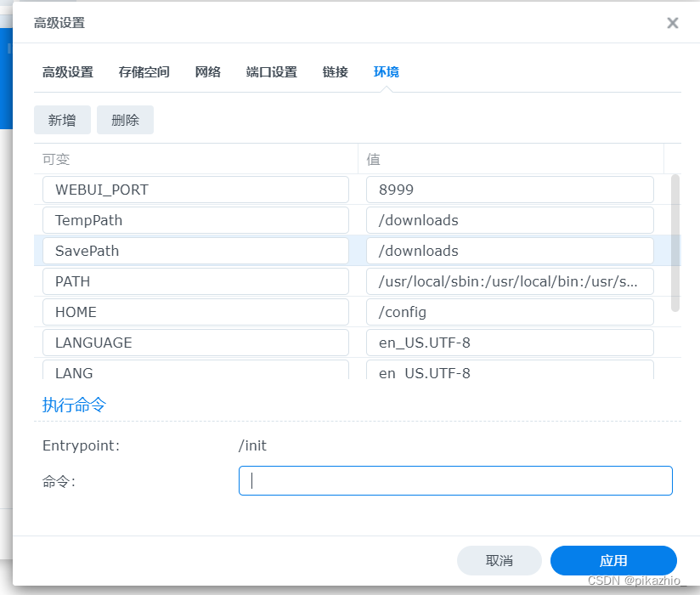The image size is (700, 595).
Task: Edit the LANGUAGE en_US.UTF-8 value field
Action: coord(510,343)
